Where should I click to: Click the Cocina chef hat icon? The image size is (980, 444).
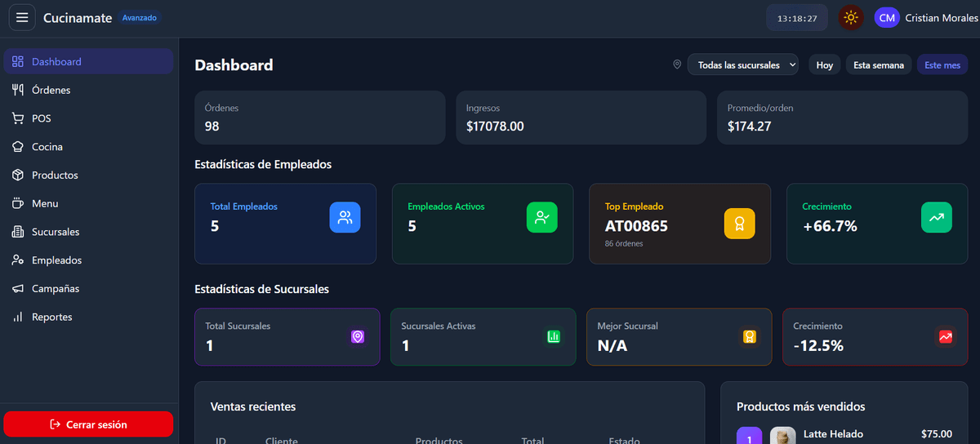click(17, 147)
